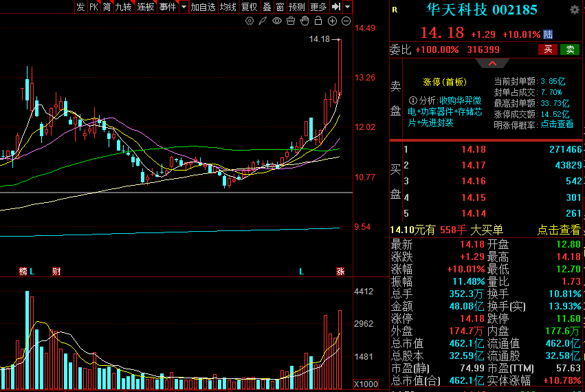
Task: Expand the dropdown at toolbar's far right
Action: (x=348, y=7)
